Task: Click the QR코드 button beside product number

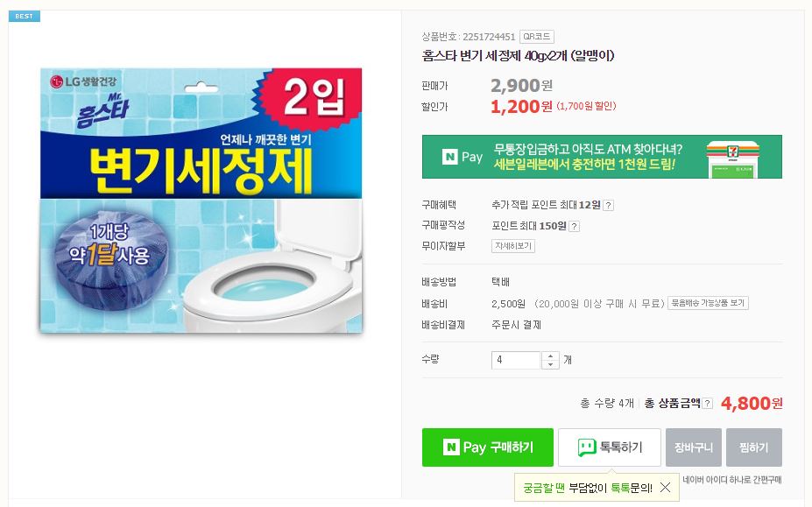Action: click(536, 37)
